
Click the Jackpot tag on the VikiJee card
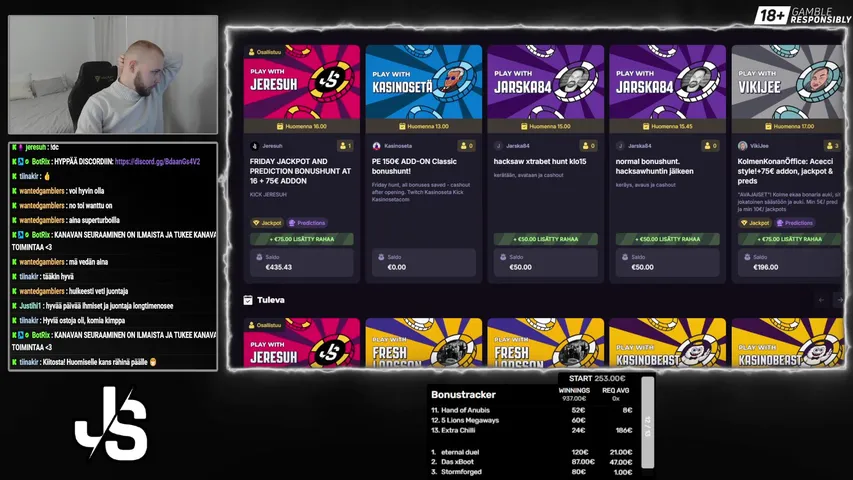click(755, 223)
